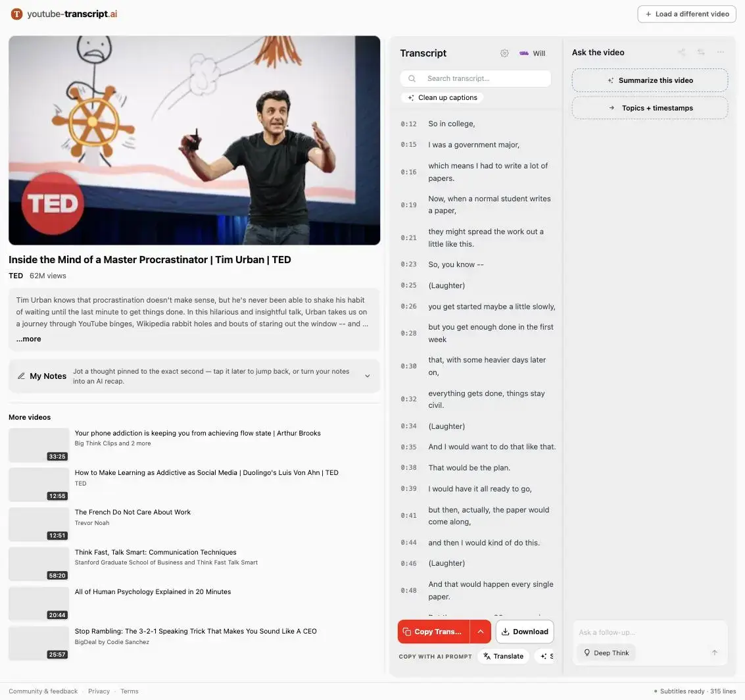
Task: Open the 12:51 video thumbnail
Action: [39, 524]
